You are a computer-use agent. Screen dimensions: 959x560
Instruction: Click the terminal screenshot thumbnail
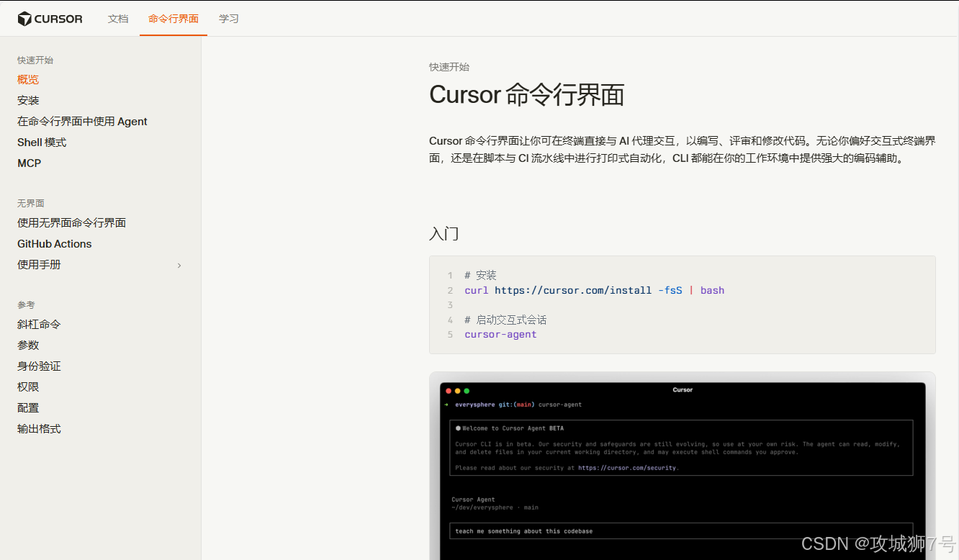coord(683,466)
